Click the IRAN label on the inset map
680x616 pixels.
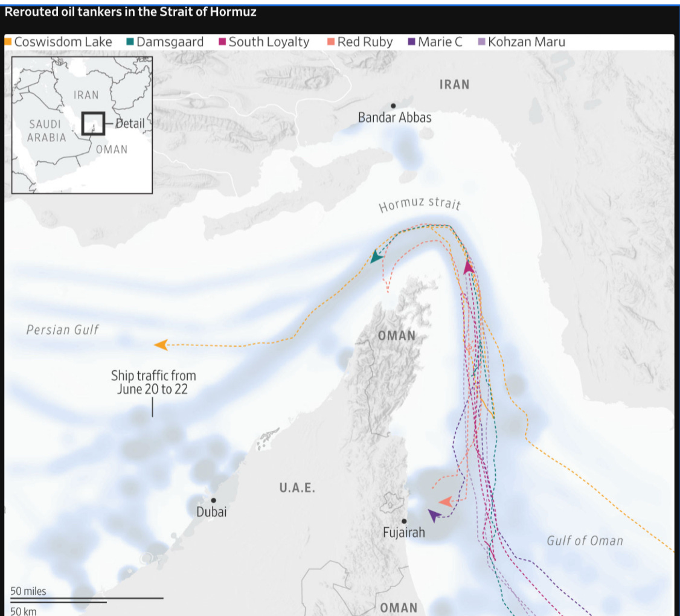[86, 95]
